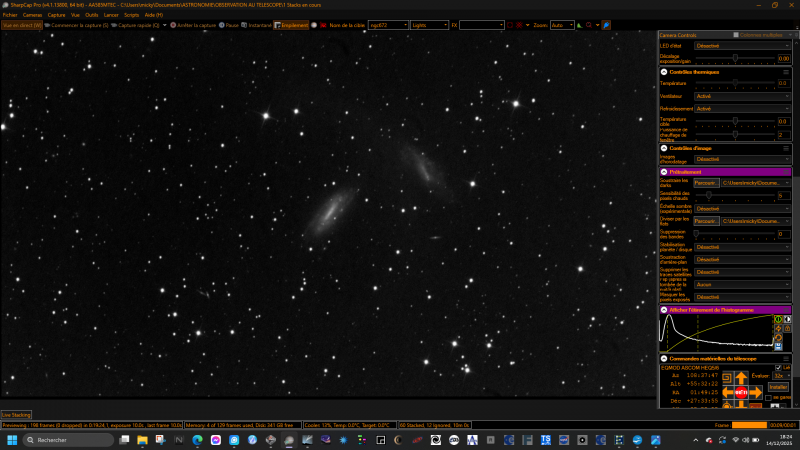Open the Cameras menu
This screenshot has width=800, height=450.
tap(32, 15)
